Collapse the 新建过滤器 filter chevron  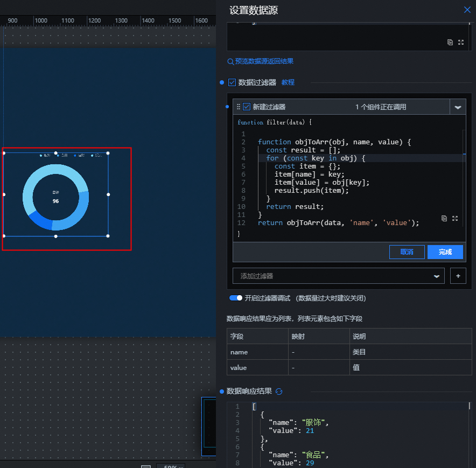(x=458, y=107)
